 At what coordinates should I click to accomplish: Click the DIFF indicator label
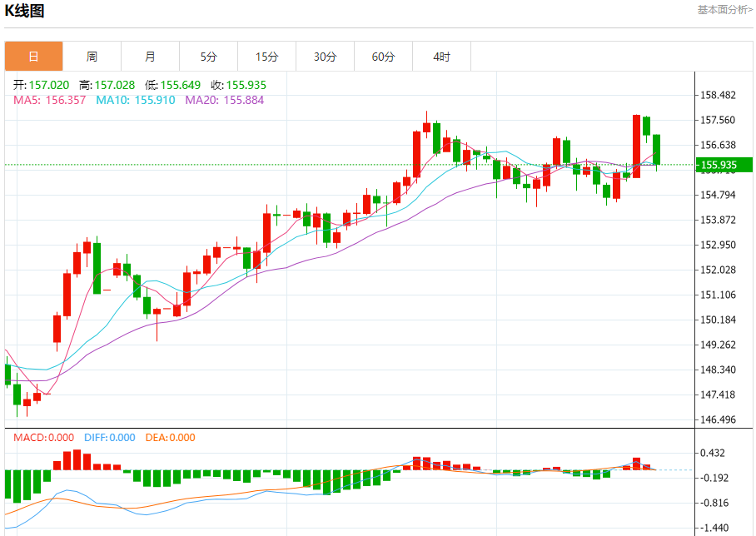coord(109,437)
